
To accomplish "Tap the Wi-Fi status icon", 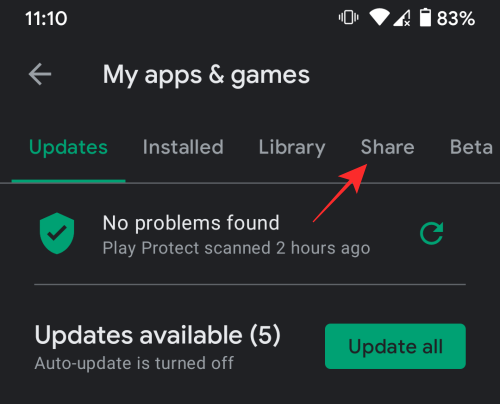I will (379, 18).
